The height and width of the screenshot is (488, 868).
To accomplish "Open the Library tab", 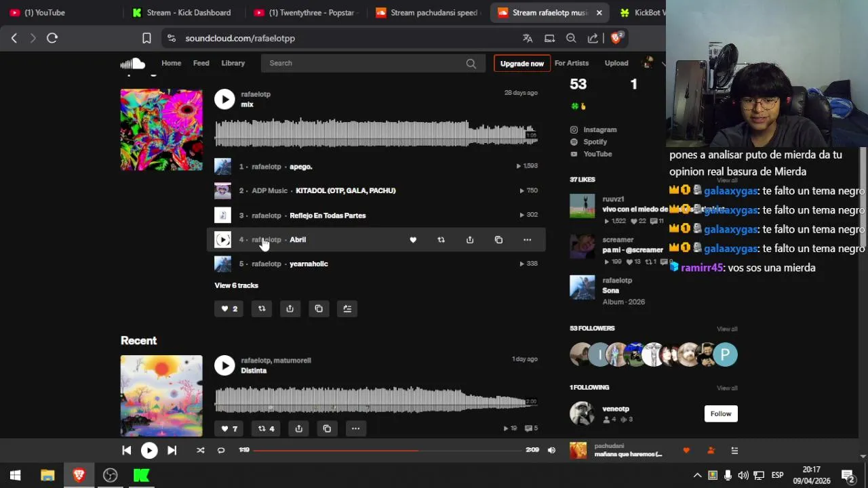I will 233,63.
